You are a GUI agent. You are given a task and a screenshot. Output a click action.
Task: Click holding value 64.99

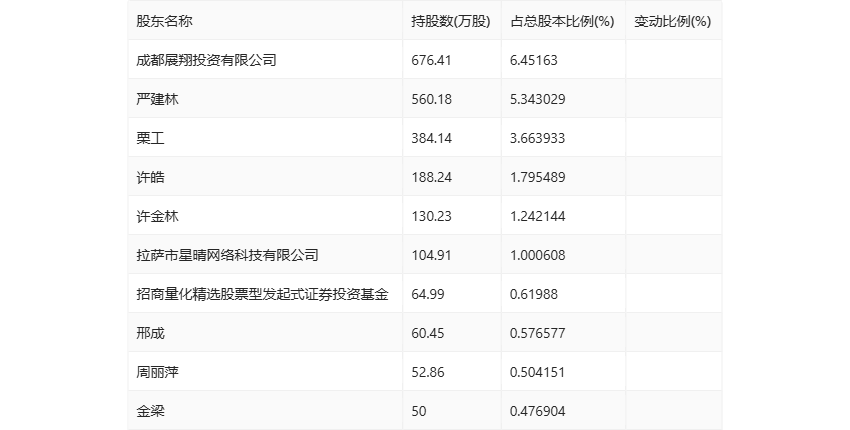pyautogui.click(x=428, y=294)
